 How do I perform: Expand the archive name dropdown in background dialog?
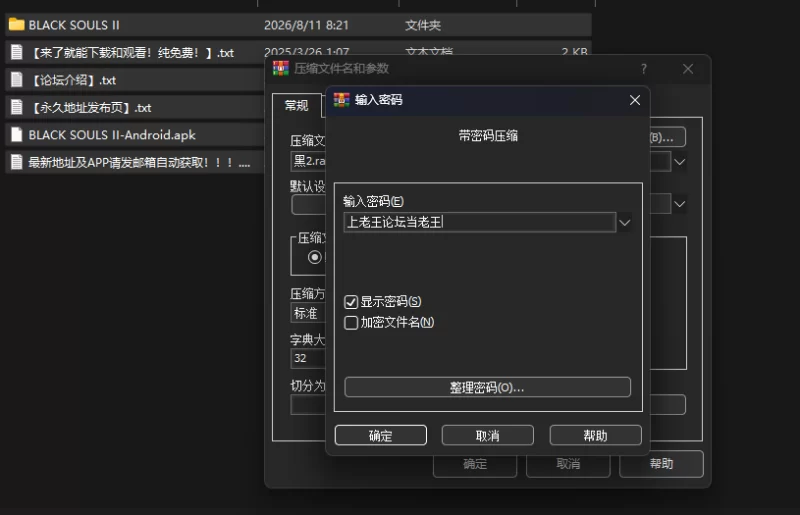point(680,162)
